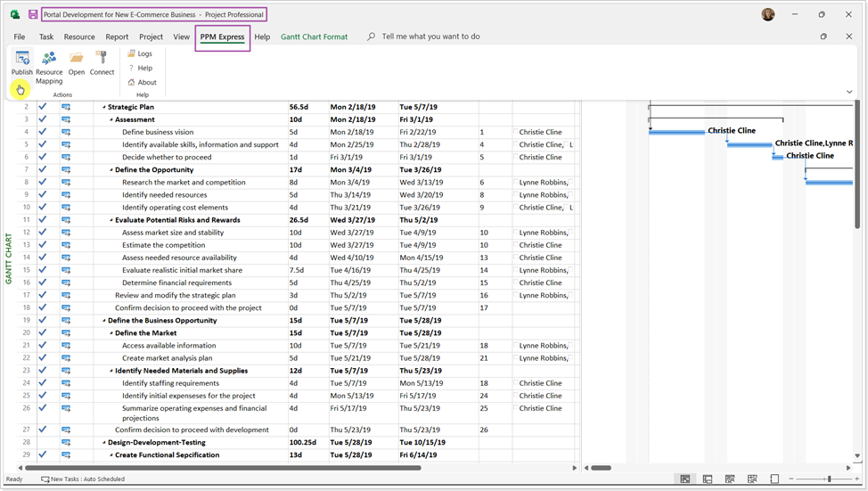
Task: Click New Tasks: Auto Scheduled in status bar
Action: tap(83, 479)
